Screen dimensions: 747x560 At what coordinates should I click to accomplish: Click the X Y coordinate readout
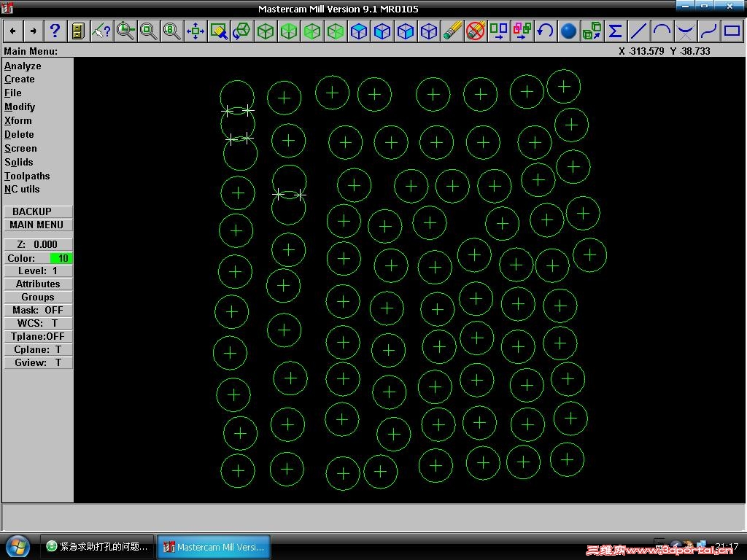click(664, 51)
